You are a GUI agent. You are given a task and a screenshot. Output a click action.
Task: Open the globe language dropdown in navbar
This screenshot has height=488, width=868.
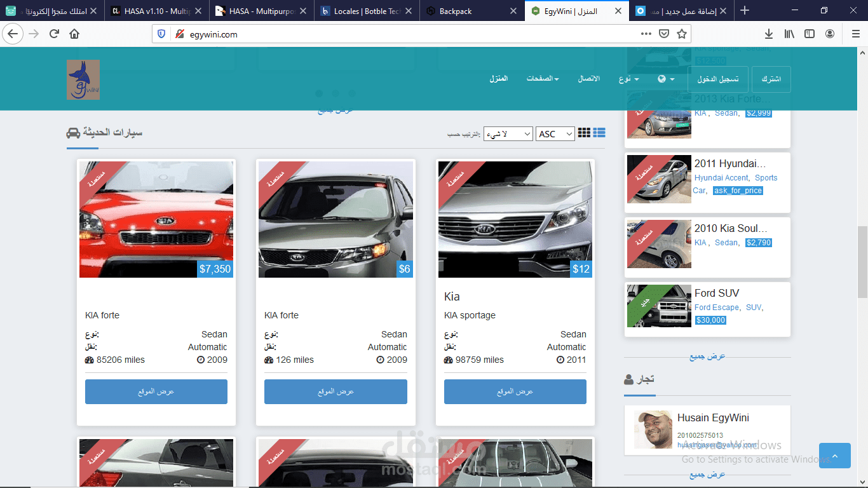[x=666, y=79]
